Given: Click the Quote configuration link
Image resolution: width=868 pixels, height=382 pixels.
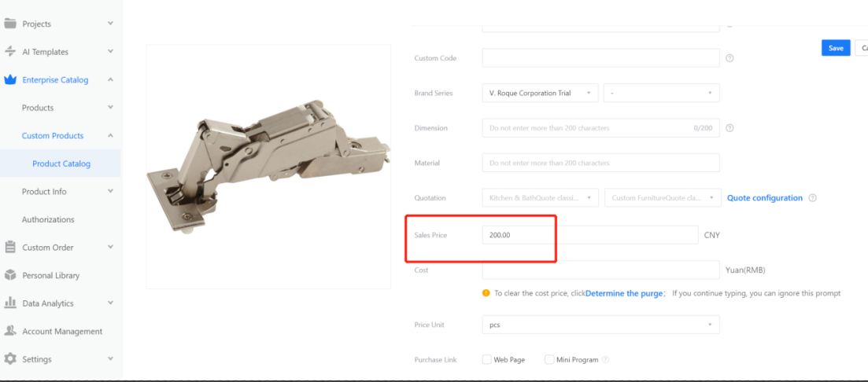Looking at the screenshot, I should click(x=764, y=198).
